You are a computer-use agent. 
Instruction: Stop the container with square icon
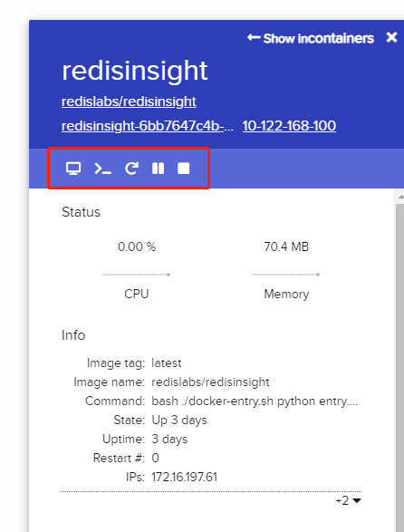click(184, 169)
